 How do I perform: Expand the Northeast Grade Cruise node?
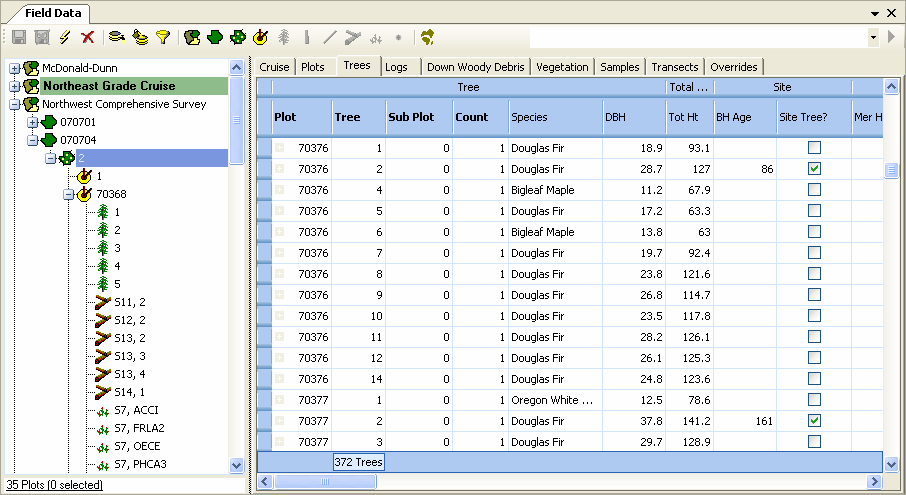point(14,87)
